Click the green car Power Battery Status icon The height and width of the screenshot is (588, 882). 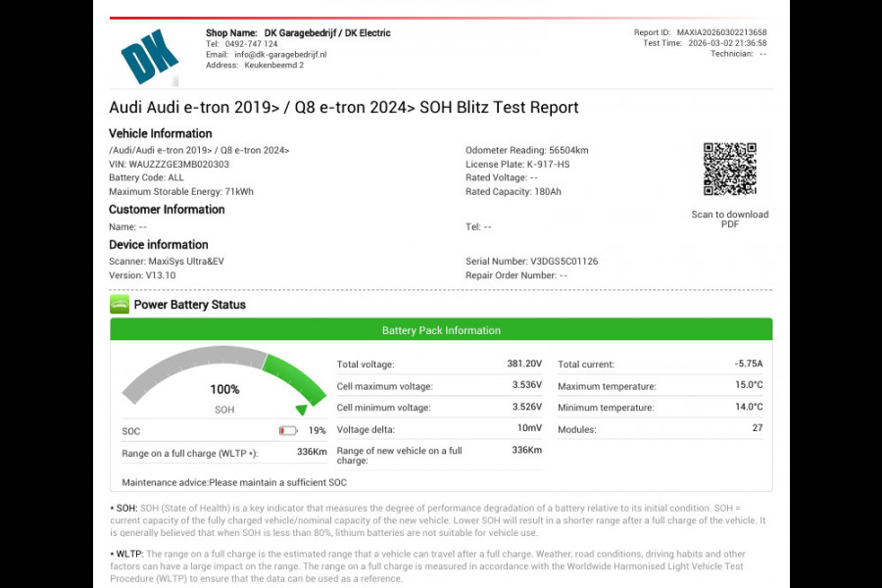[x=119, y=305]
